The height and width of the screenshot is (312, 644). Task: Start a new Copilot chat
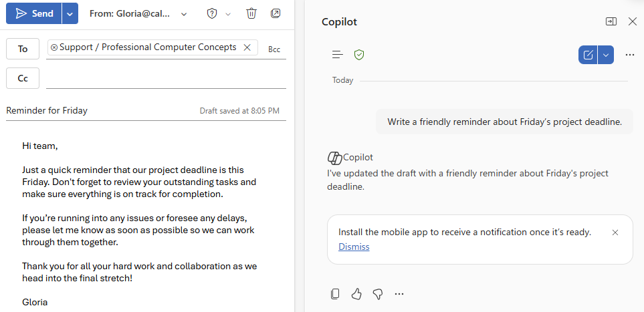(x=588, y=55)
